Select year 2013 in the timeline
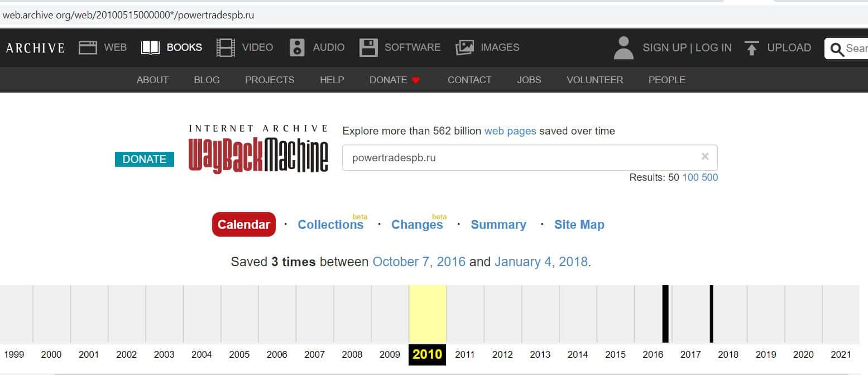Image resolution: width=868 pixels, height=375 pixels. (x=540, y=354)
